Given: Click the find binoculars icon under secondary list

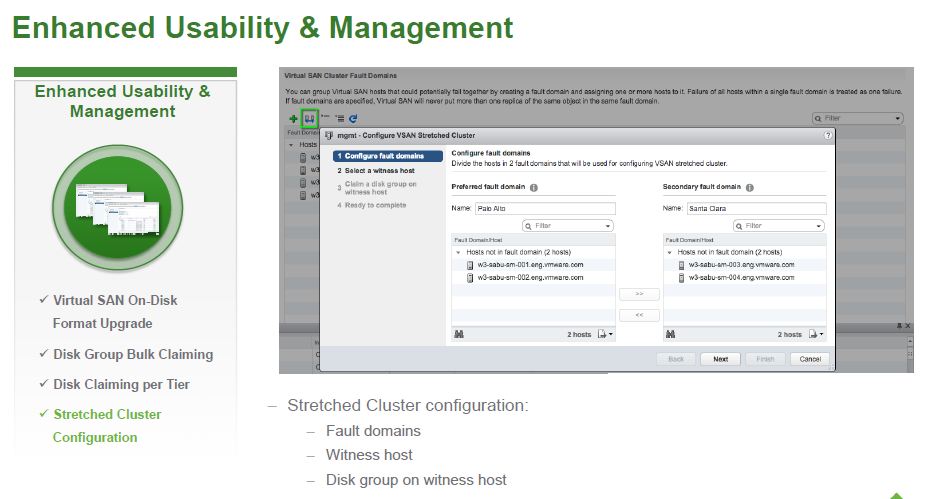Looking at the screenshot, I should [670, 334].
